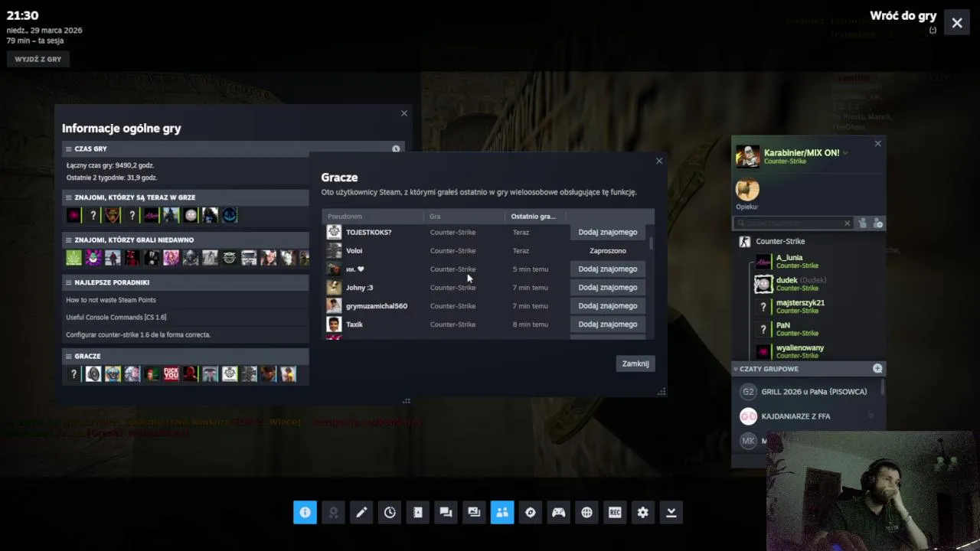The height and width of the screenshot is (551, 980).
Task: Open the screenshots gallery icon
Action: (x=474, y=512)
